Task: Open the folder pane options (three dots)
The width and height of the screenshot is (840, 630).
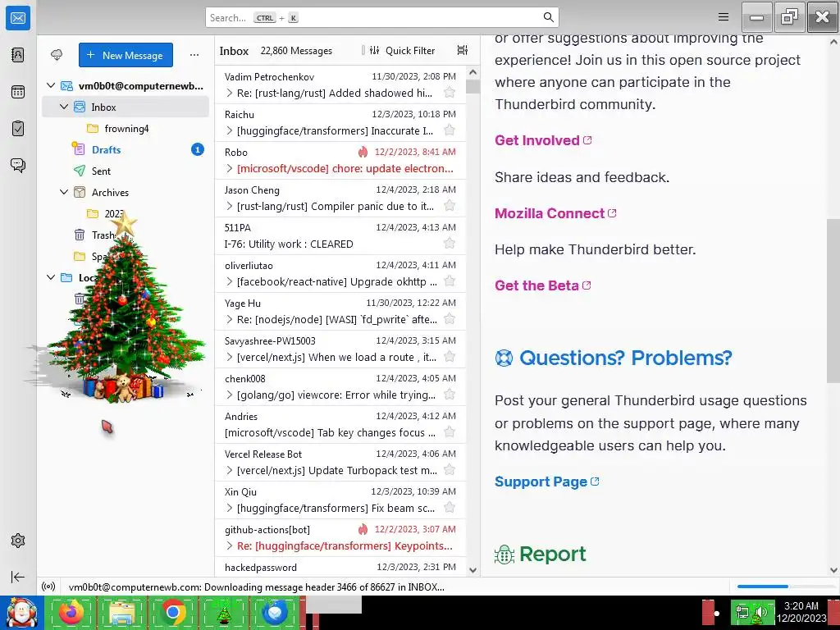Action: click(194, 55)
